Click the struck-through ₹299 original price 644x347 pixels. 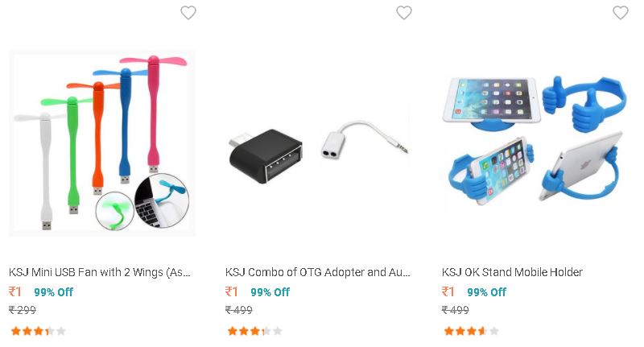[x=23, y=310]
